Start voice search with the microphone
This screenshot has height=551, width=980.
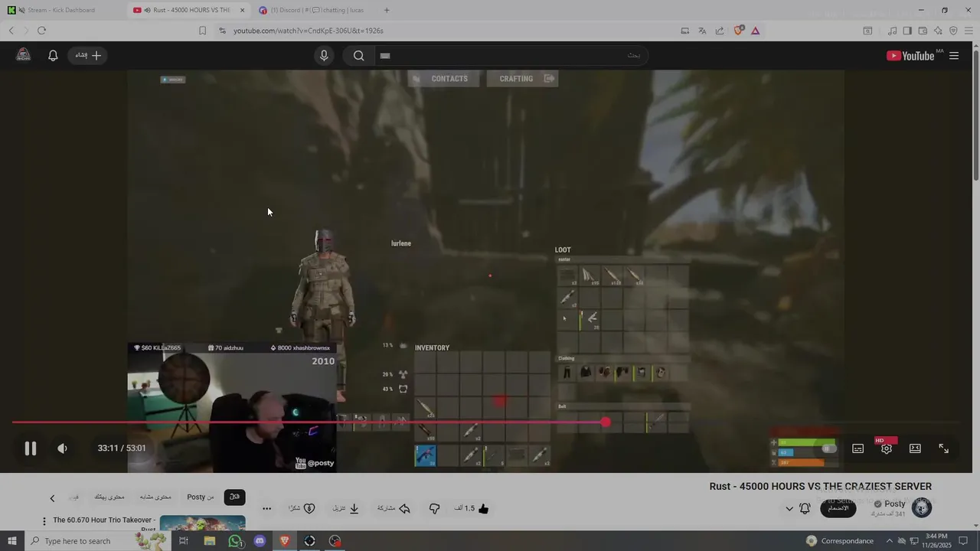(x=324, y=55)
